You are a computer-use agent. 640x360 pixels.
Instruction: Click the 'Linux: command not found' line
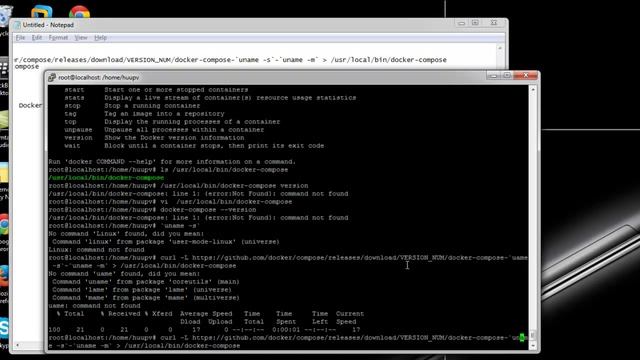(96, 250)
